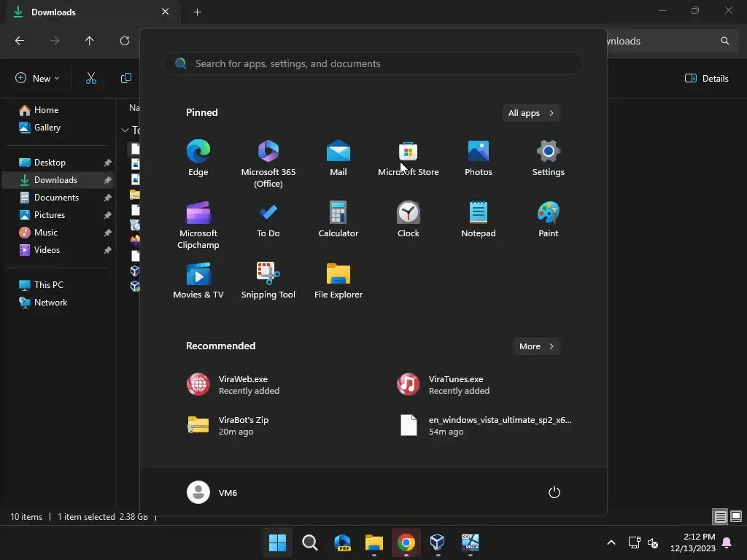Open the VM6 user account menu
This screenshot has width=747, height=560.
tap(212, 492)
